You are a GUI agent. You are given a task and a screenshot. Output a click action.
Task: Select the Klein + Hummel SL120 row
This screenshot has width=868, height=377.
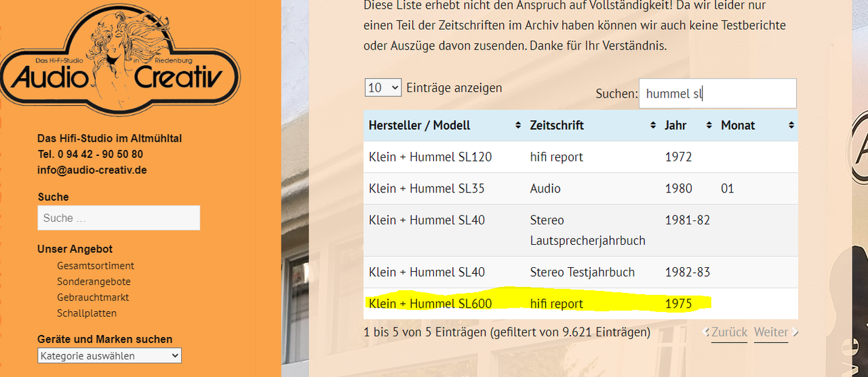pos(580,157)
